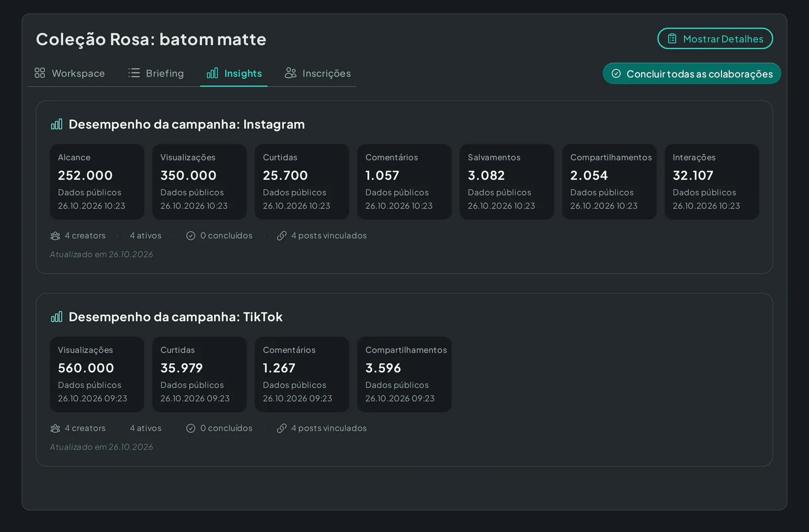
Task: Click the Briefing list icon
Action: tap(134, 73)
